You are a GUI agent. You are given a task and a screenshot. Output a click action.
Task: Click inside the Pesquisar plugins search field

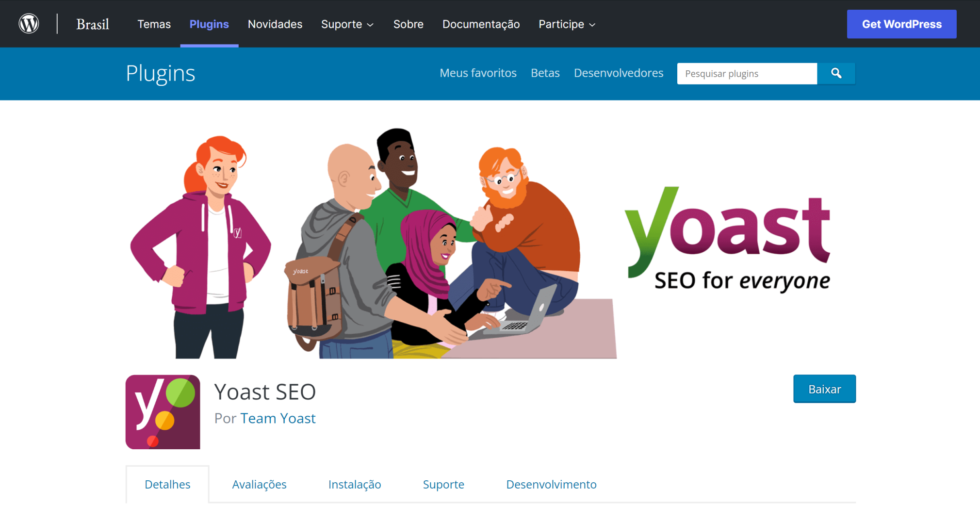746,73
